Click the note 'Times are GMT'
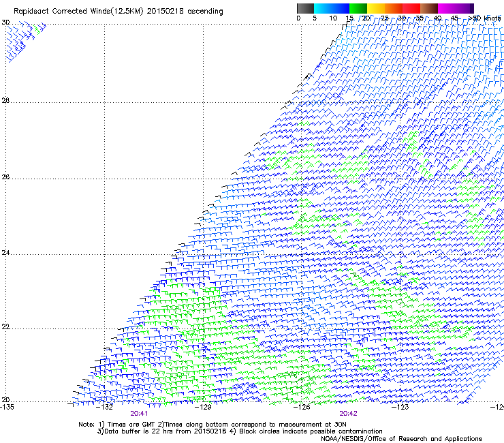Viewport: 504px width, 443px height. pyautogui.click(x=131, y=425)
